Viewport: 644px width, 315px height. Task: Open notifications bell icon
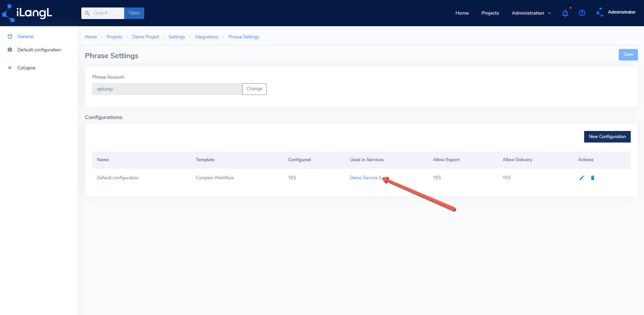(x=565, y=13)
